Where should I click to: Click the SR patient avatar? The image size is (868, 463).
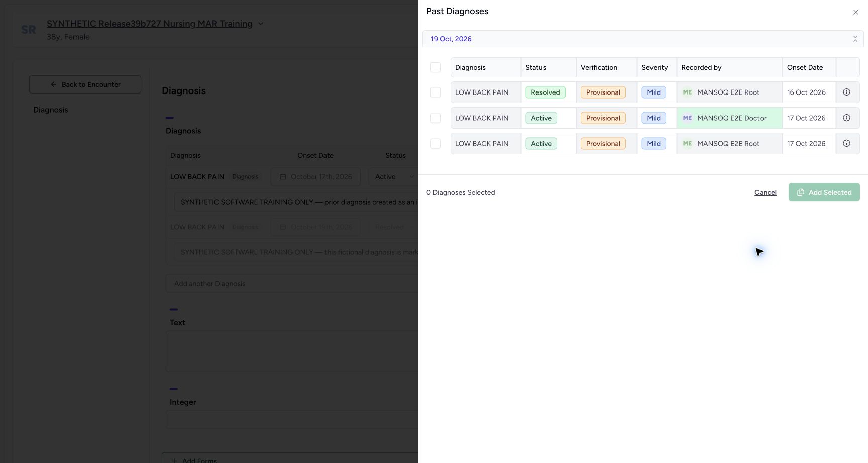tap(29, 30)
